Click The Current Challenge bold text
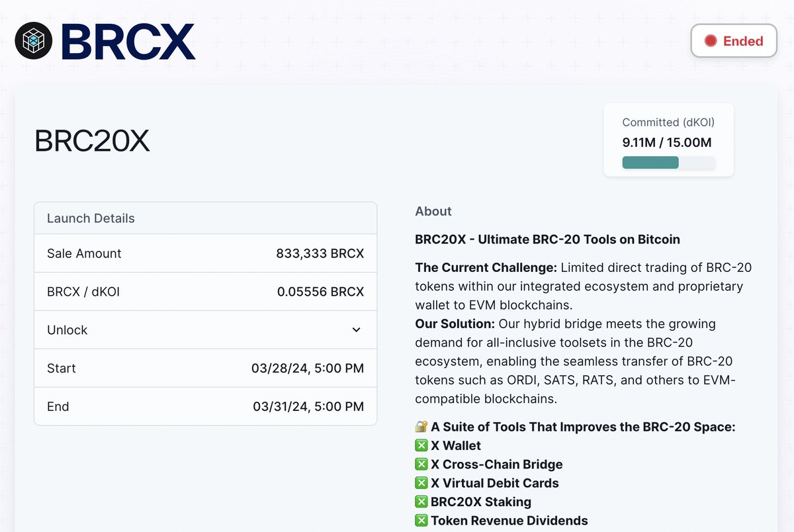This screenshot has height=532, width=794. click(486, 267)
